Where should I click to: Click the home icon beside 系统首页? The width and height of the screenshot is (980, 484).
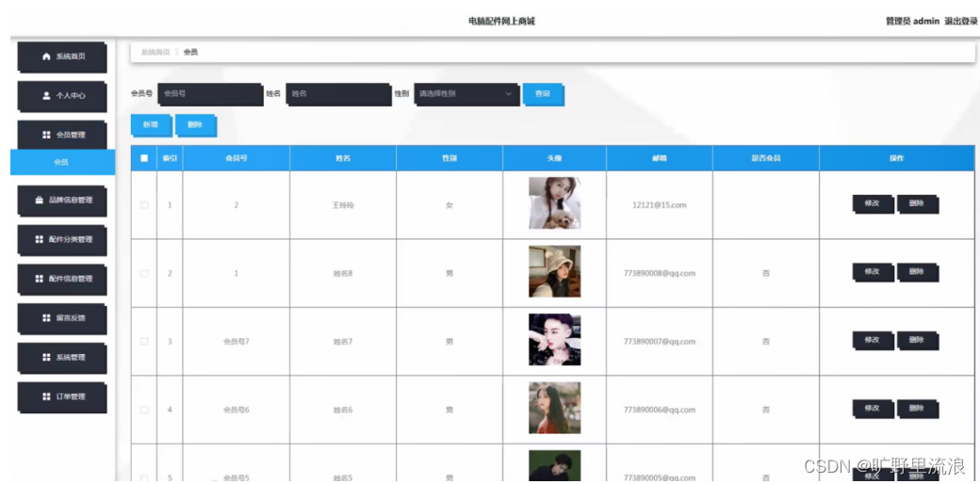click(x=45, y=56)
